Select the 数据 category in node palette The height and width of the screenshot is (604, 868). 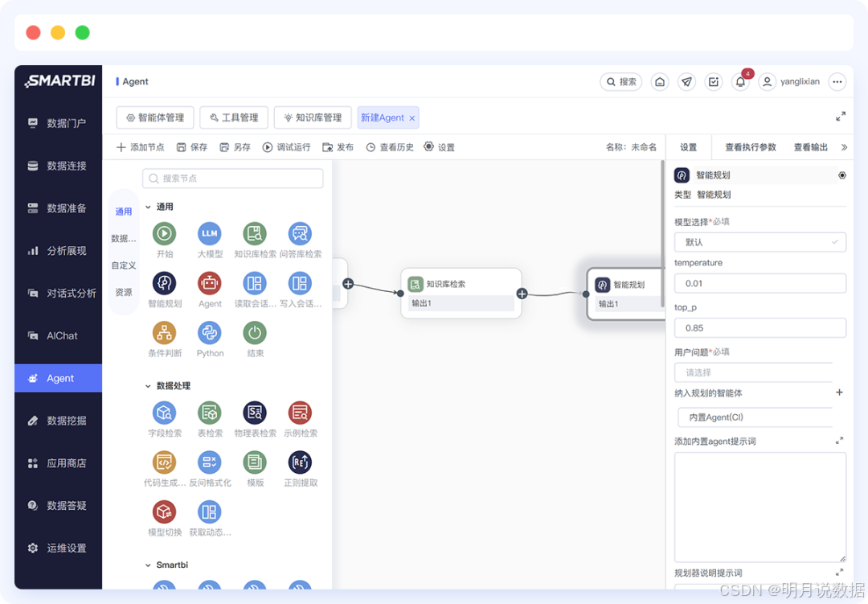(124, 239)
